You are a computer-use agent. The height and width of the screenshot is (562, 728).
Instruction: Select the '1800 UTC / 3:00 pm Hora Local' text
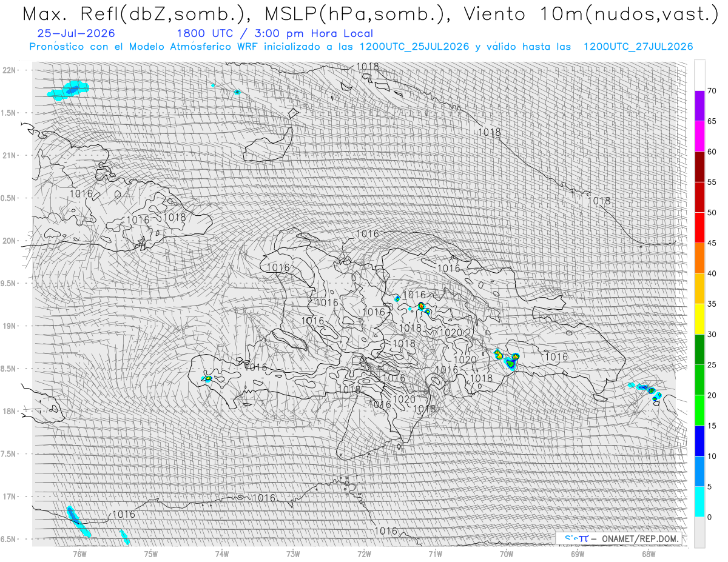(275, 33)
